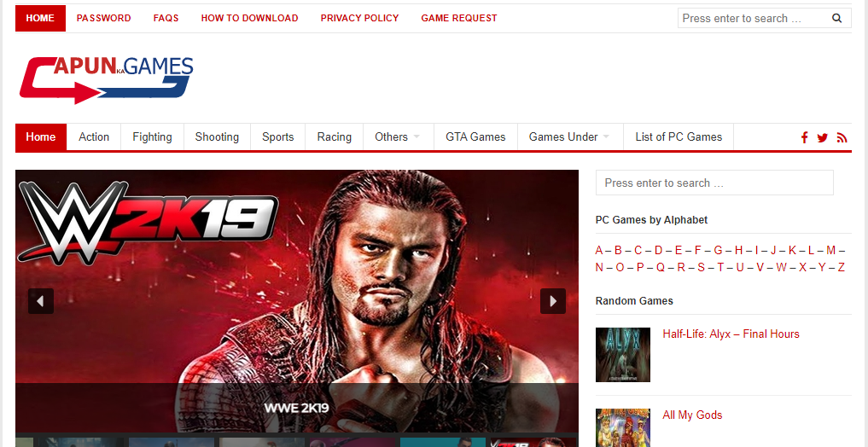Open the RSS feed icon
The image size is (868, 447).
point(842,137)
